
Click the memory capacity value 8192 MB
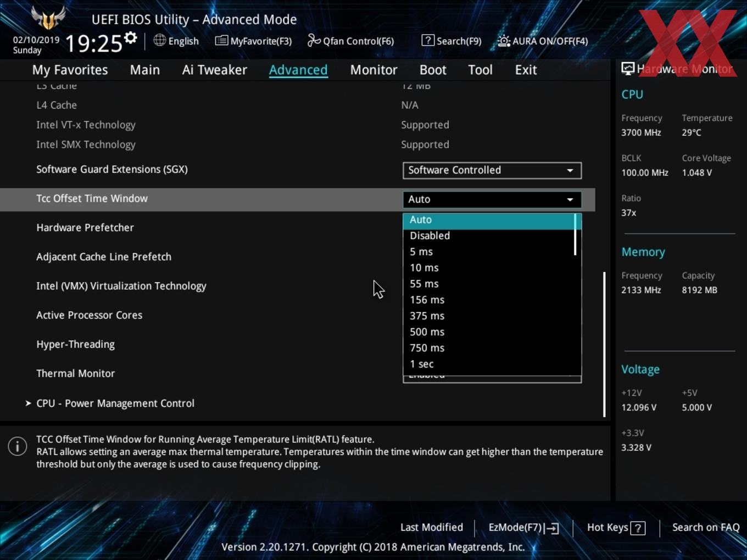pyautogui.click(x=699, y=290)
